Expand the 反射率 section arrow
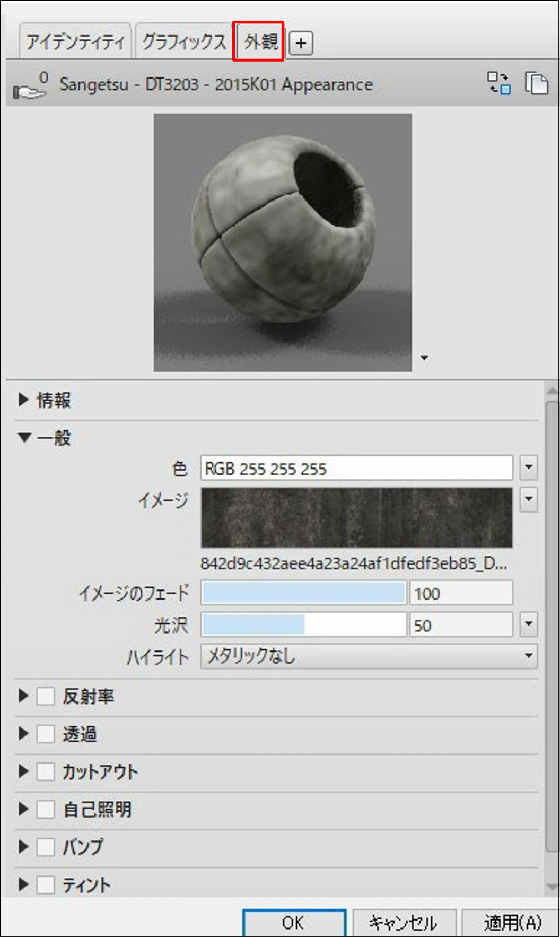560x937 pixels. coord(23,696)
